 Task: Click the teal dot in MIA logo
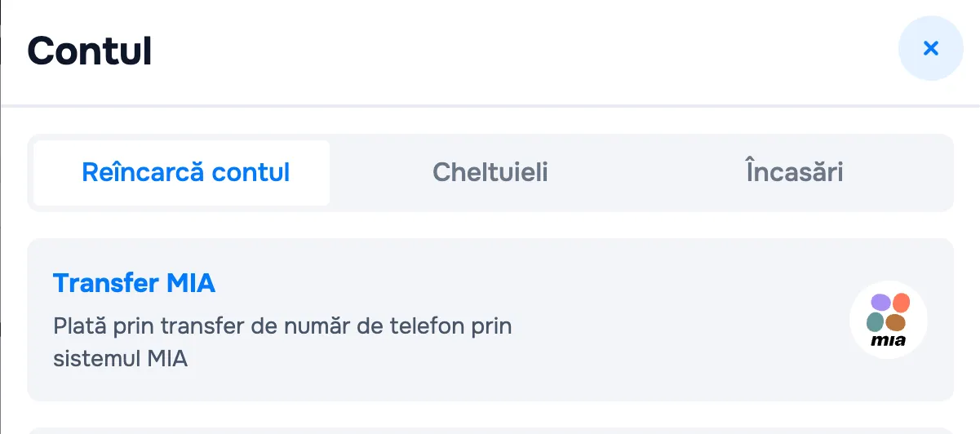876,321
